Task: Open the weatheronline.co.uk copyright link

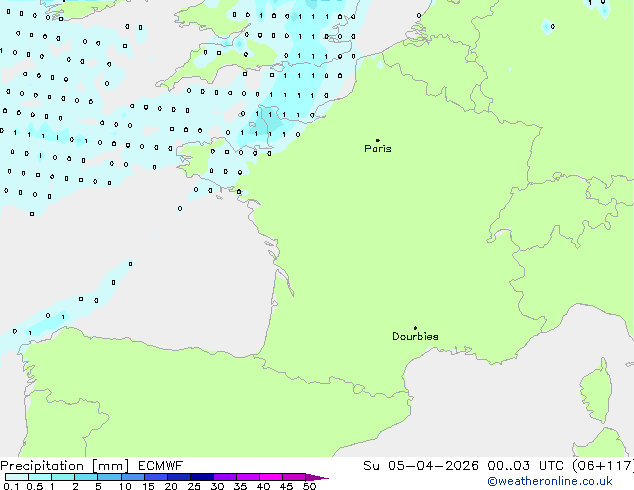Action: [550, 481]
